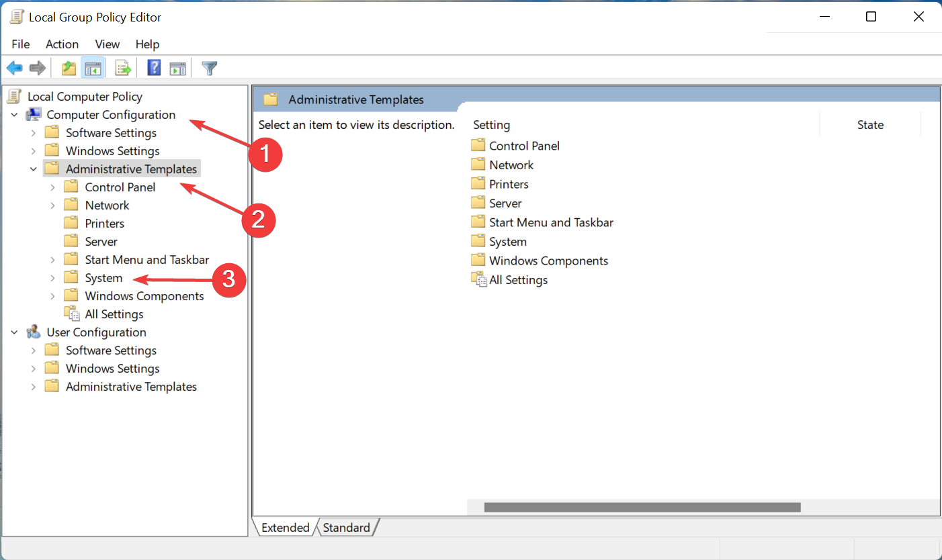Click the Show/Hide Action Pane icon
This screenshot has width=942, height=560.
177,68
